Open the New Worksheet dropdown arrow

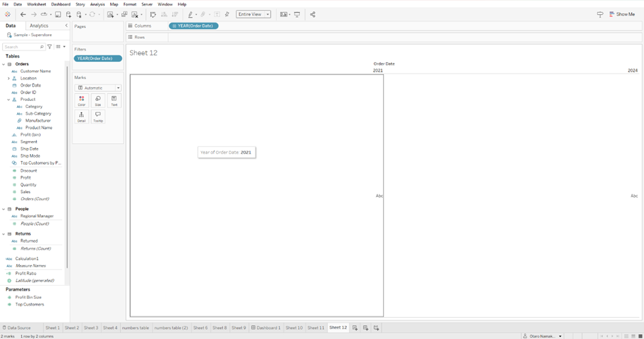click(117, 15)
